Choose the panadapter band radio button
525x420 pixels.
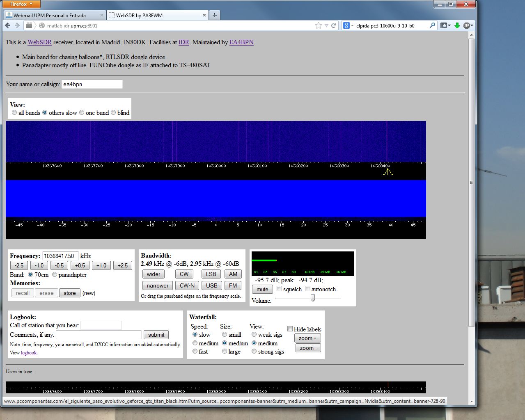pyautogui.click(x=55, y=275)
